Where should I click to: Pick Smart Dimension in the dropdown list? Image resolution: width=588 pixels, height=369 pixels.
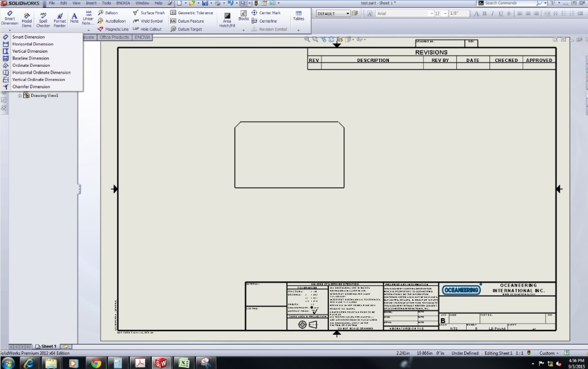point(28,37)
